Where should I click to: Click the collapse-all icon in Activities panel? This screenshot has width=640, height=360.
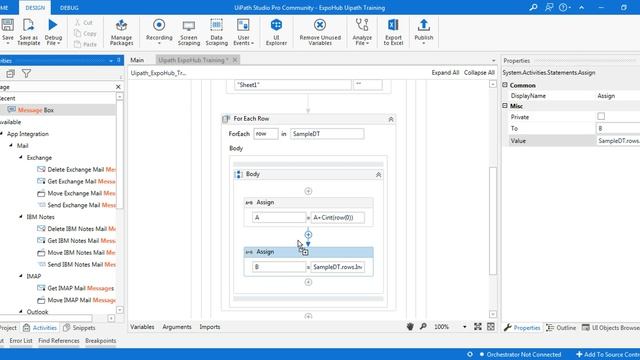(x=10, y=73)
